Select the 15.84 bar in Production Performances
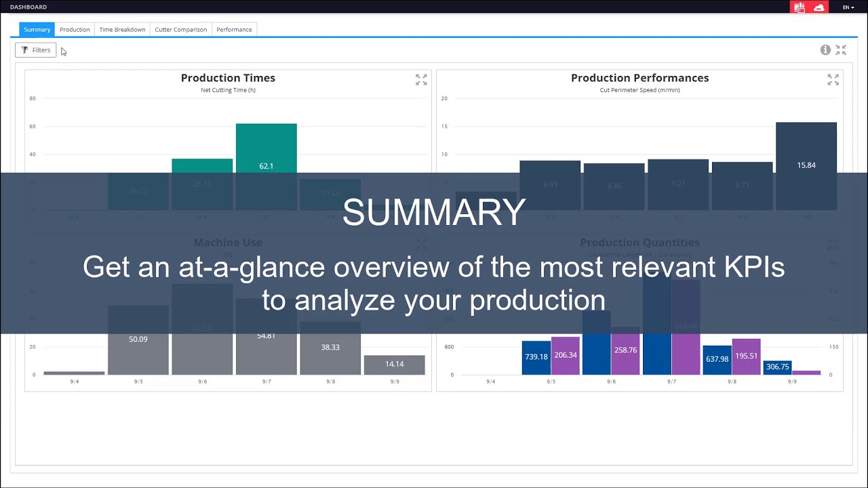 (806, 166)
